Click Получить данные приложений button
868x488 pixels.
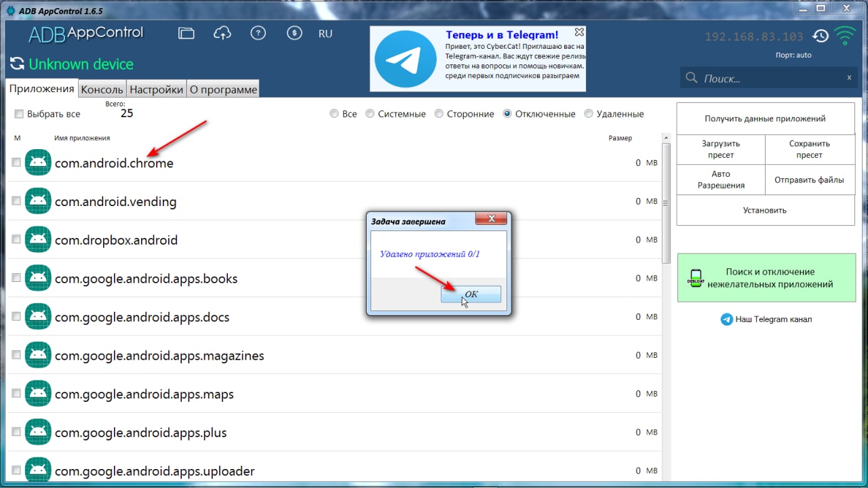click(x=766, y=119)
